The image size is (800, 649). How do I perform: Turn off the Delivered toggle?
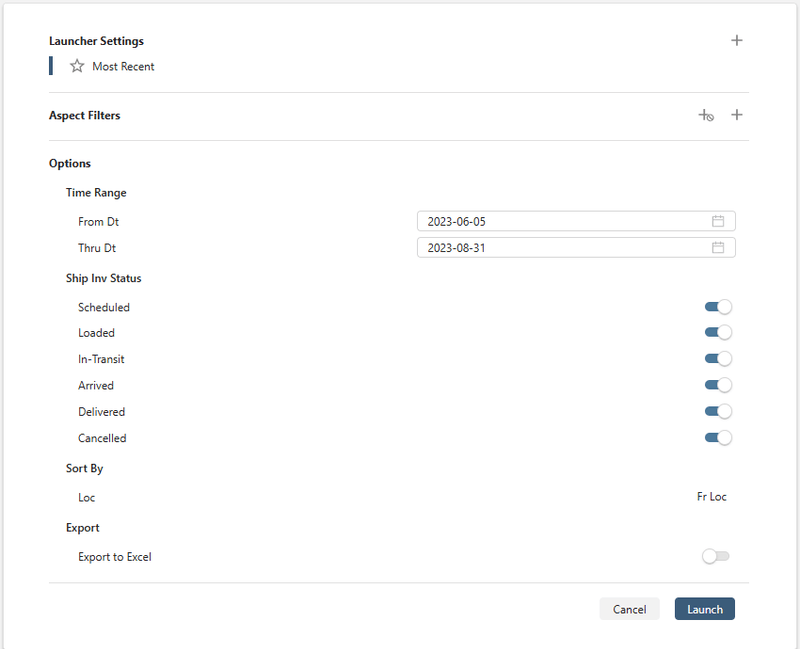click(x=718, y=410)
